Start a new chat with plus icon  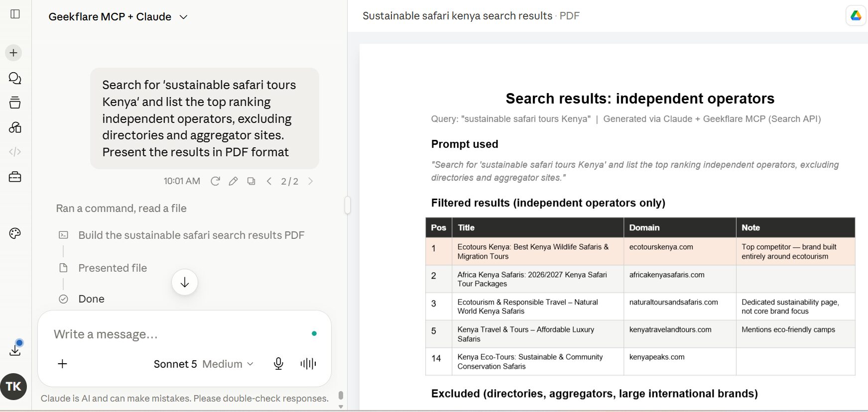pyautogui.click(x=13, y=53)
